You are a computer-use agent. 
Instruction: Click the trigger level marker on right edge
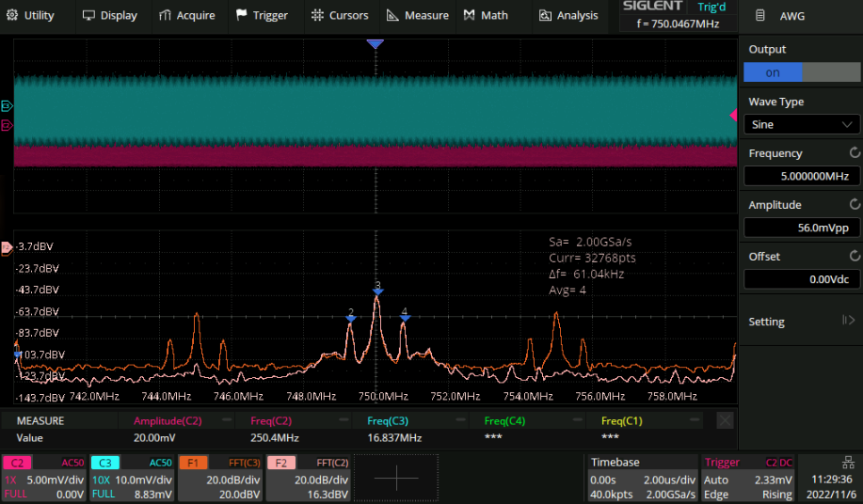coord(734,115)
